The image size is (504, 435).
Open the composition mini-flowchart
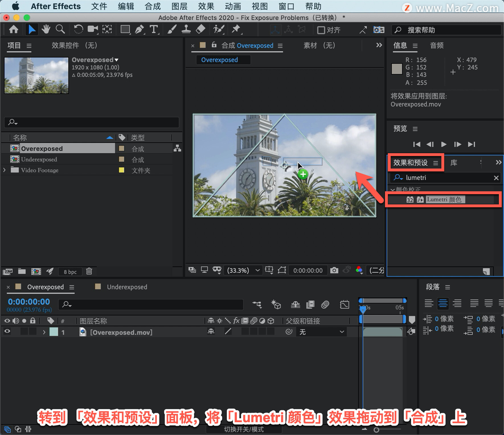[257, 305]
